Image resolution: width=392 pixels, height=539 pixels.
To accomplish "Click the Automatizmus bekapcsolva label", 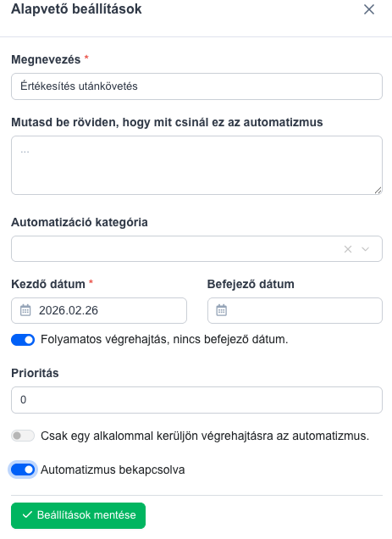I will pos(113,470).
